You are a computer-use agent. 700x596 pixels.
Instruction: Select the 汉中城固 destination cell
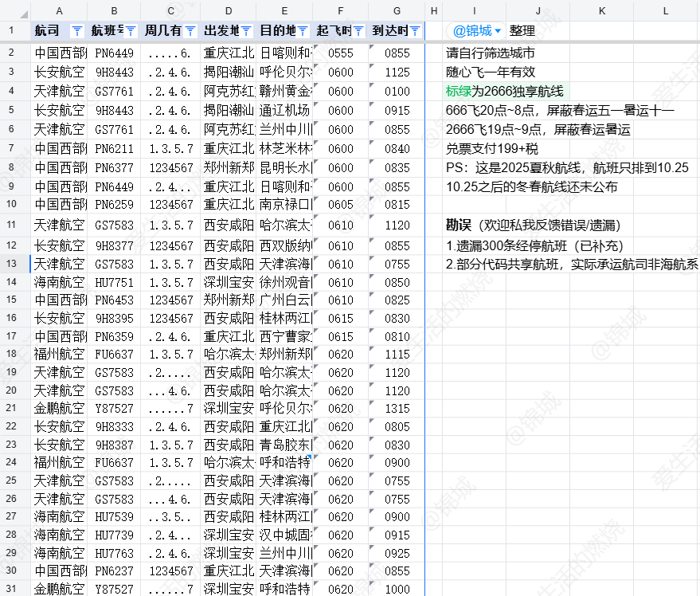[x=284, y=535]
